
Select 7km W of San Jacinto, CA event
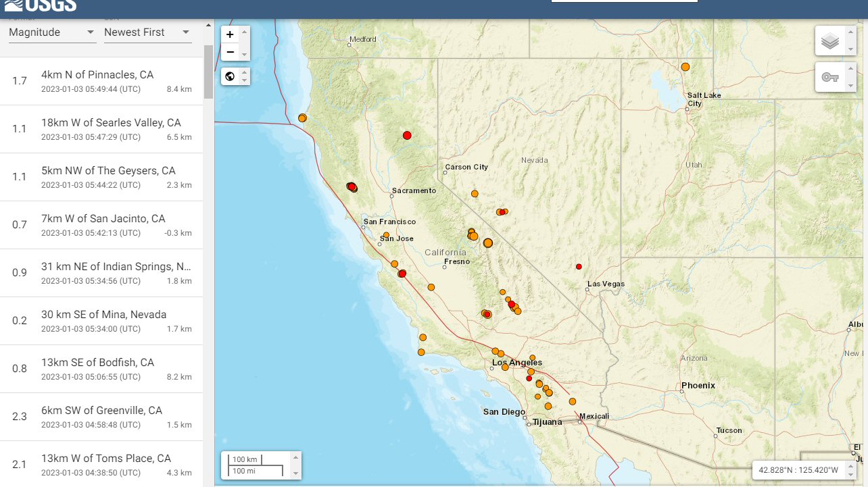click(101, 225)
